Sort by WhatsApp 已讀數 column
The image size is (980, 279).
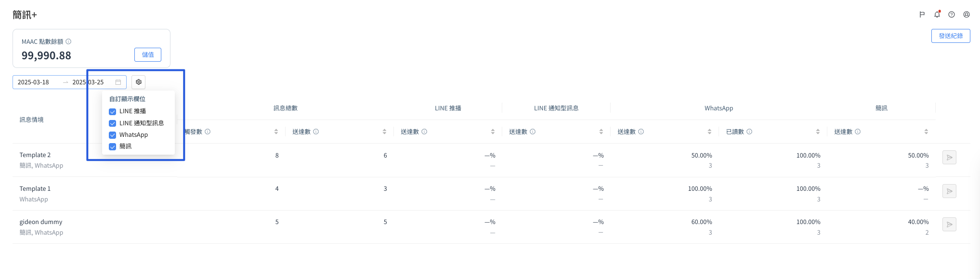click(818, 132)
